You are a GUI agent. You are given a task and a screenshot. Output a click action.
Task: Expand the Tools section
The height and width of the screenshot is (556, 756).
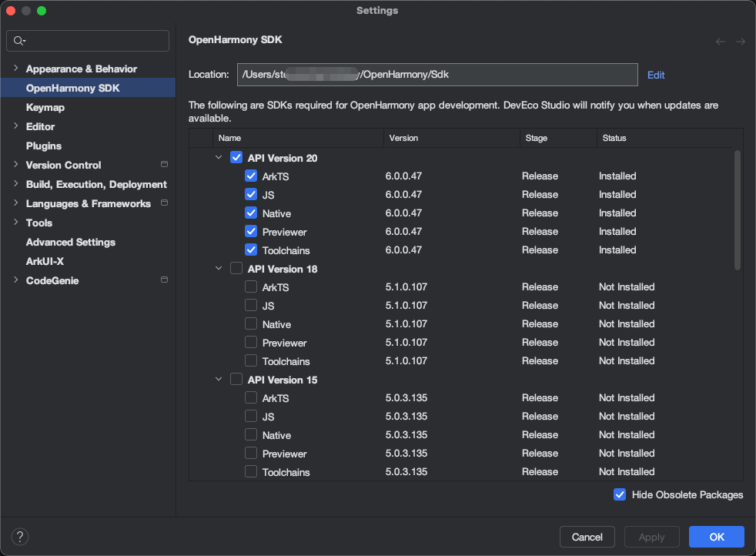pyautogui.click(x=16, y=223)
